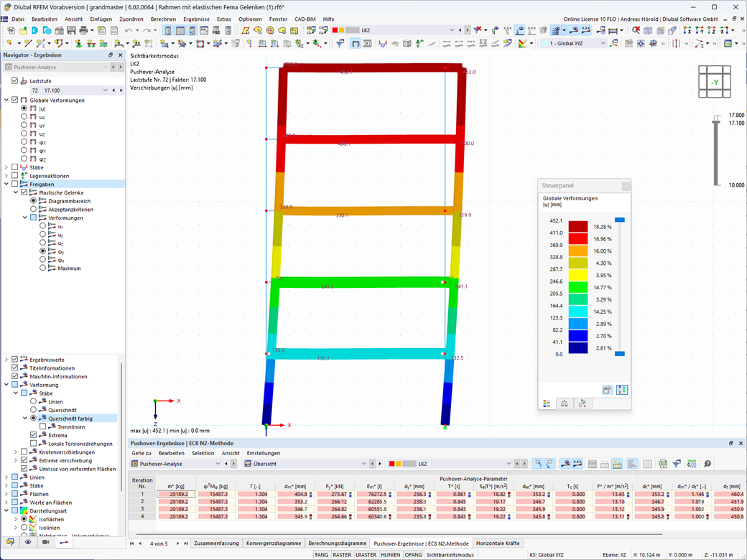Open the CAD-BIM menu

point(305,19)
